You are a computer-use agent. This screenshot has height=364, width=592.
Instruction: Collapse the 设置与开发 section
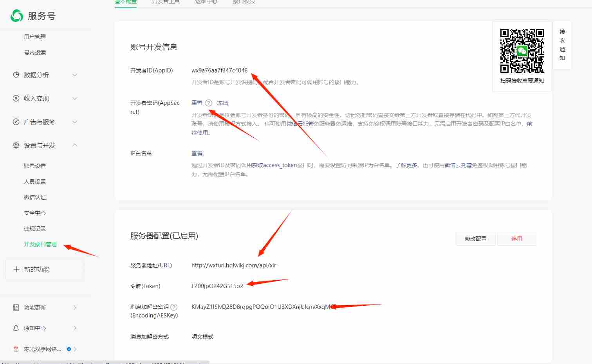75,145
